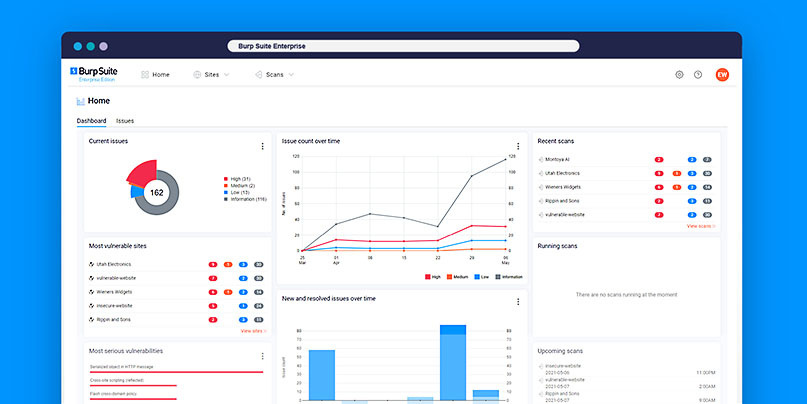This screenshot has width=807, height=404.
Task: Toggle Low (13) in Current issues legend
Action: 237,192
